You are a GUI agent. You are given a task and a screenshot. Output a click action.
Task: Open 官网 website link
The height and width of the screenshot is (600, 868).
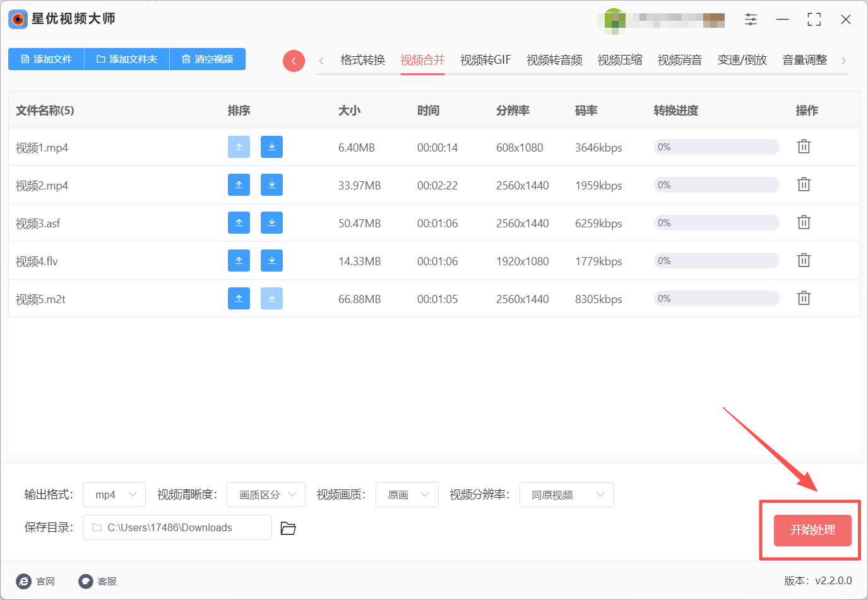(36, 581)
